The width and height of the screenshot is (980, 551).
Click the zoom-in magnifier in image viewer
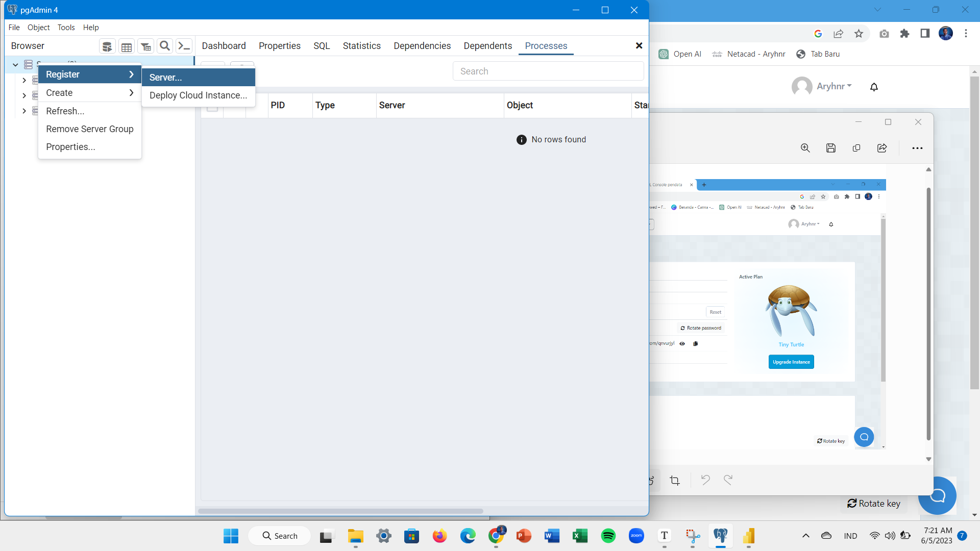[x=805, y=148]
